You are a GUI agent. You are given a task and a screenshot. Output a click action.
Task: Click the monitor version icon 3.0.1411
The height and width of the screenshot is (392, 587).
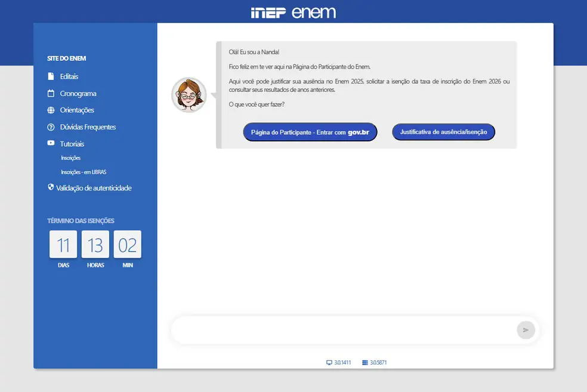coord(329,362)
